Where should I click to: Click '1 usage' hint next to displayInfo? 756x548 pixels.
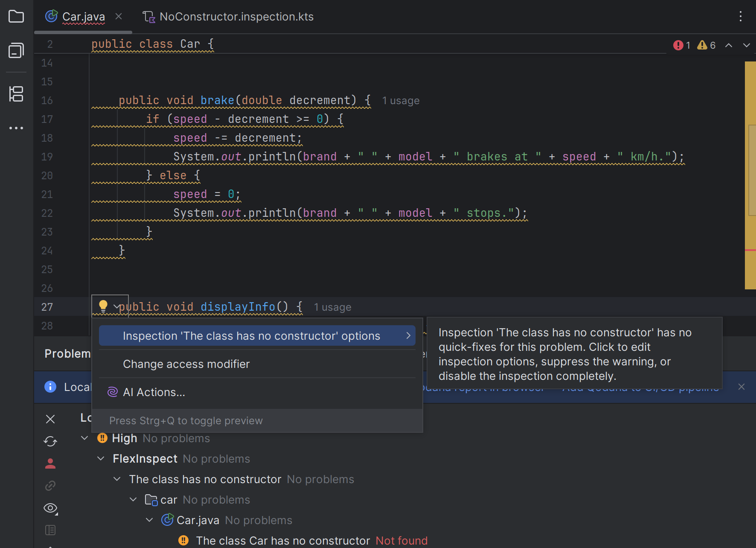(x=332, y=307)
